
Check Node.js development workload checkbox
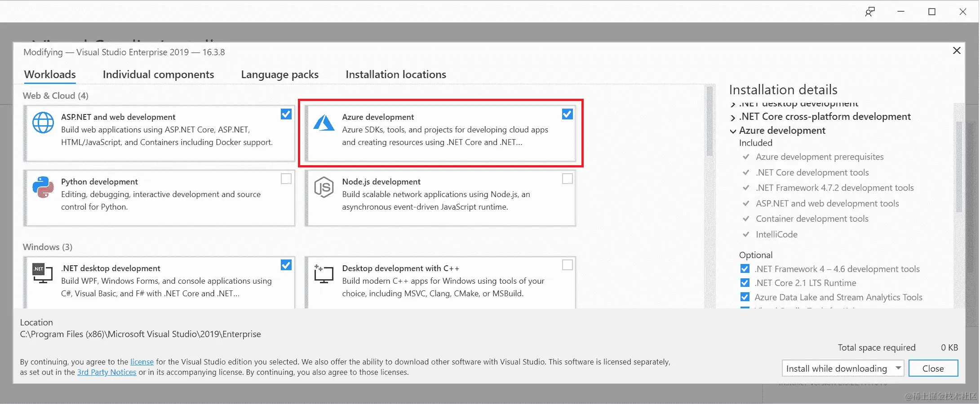point(568,179)
